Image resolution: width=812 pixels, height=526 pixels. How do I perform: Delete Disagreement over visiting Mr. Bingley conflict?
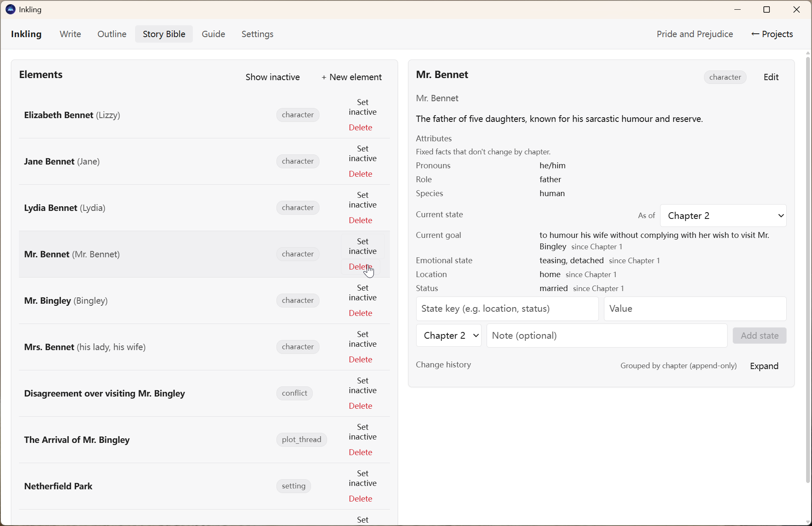click(x=360, y=406)
